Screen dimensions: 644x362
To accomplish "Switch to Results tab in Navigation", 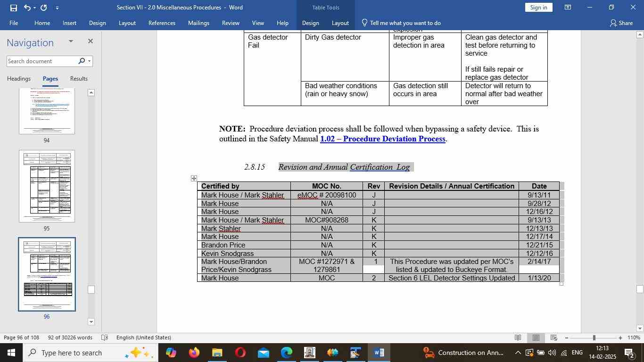I will 79,79.
